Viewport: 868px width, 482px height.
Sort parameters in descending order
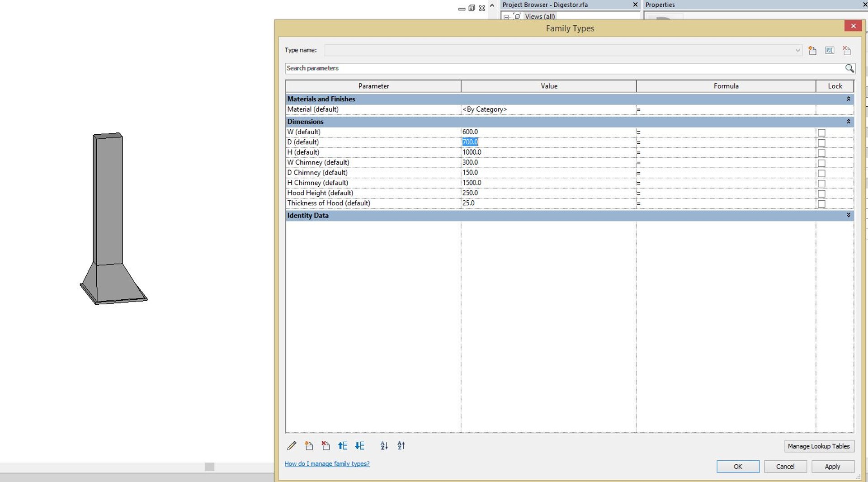(401, 446)
